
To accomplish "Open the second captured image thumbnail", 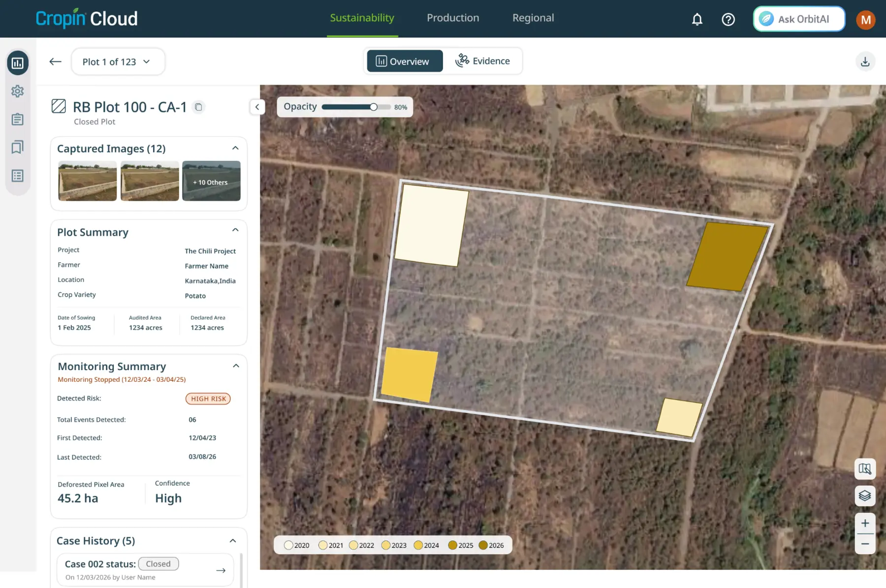I will 150,181.
